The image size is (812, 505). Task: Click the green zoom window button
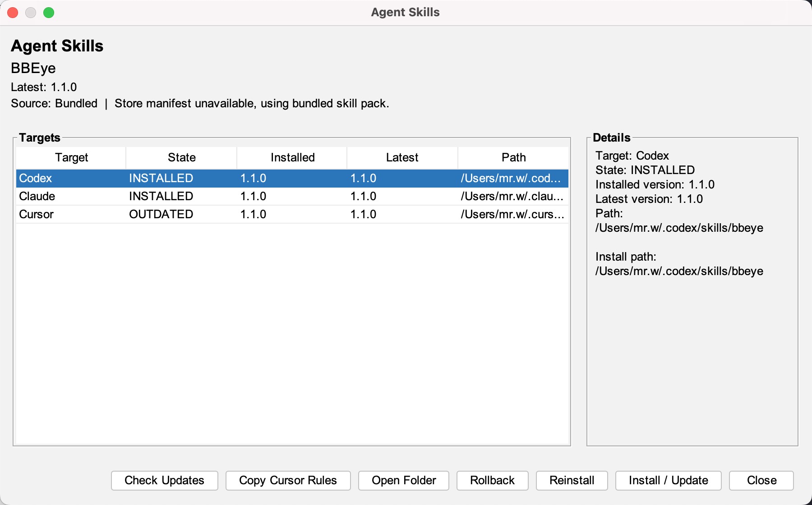click(x=49, y=13)
